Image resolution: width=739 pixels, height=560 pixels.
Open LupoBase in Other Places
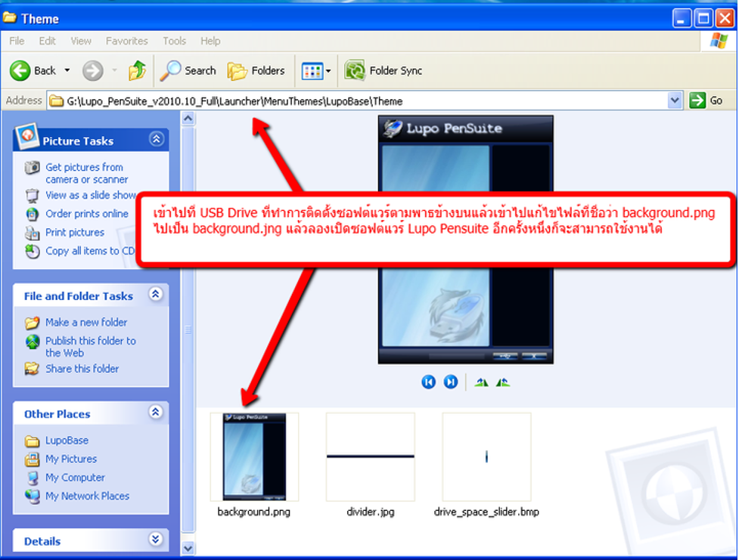(67, 441)
